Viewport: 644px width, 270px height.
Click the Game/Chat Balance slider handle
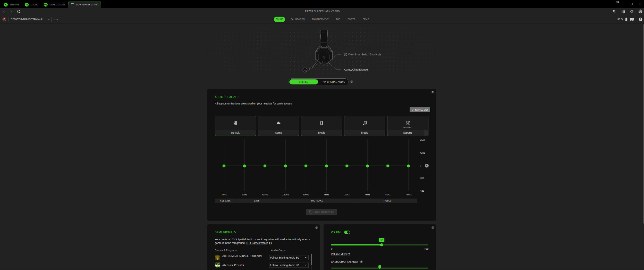[380, 267]
